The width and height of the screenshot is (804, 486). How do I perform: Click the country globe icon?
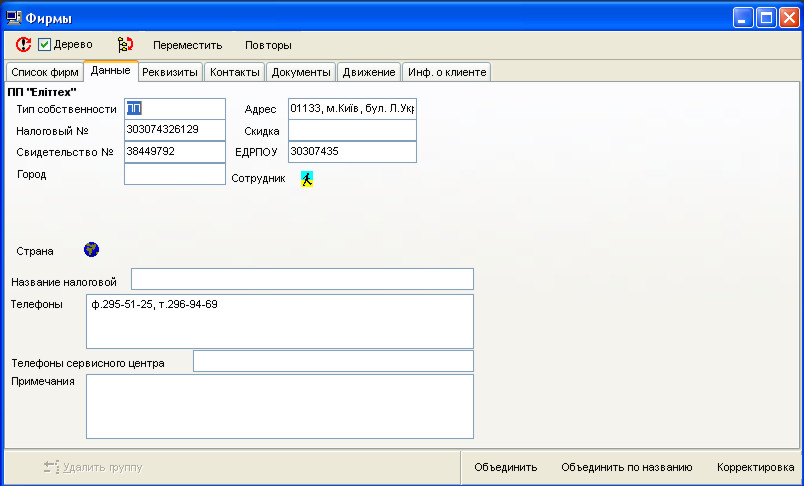[x=92, y=250]
